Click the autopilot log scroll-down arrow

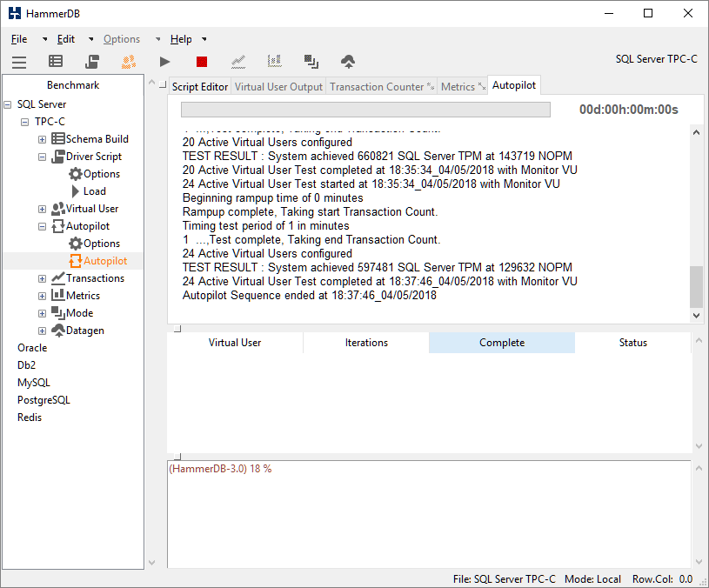tap(696, 316)
